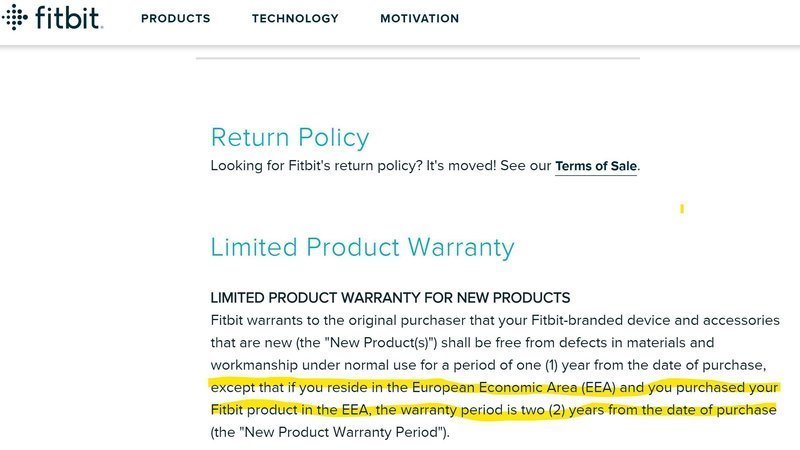Follow the Terms of Sale link

(x=596, y=166)
